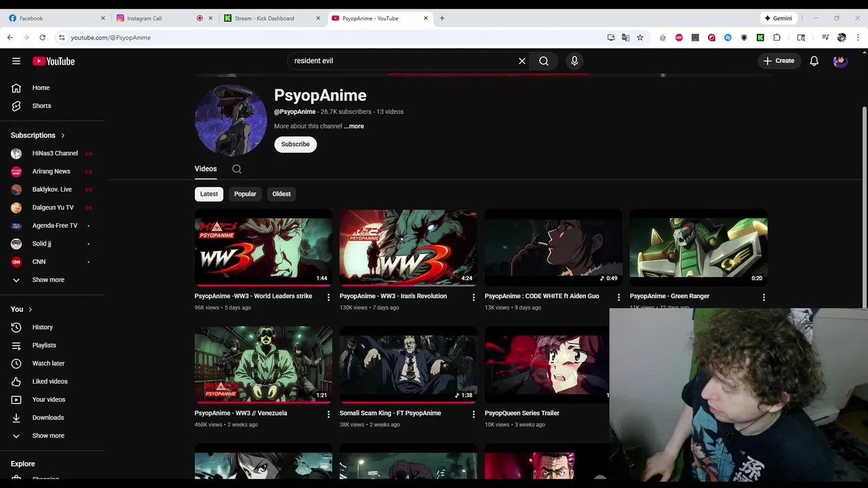Open the account avatar menu
This screenshot has width=868, height=488.
tap(840, 61)
